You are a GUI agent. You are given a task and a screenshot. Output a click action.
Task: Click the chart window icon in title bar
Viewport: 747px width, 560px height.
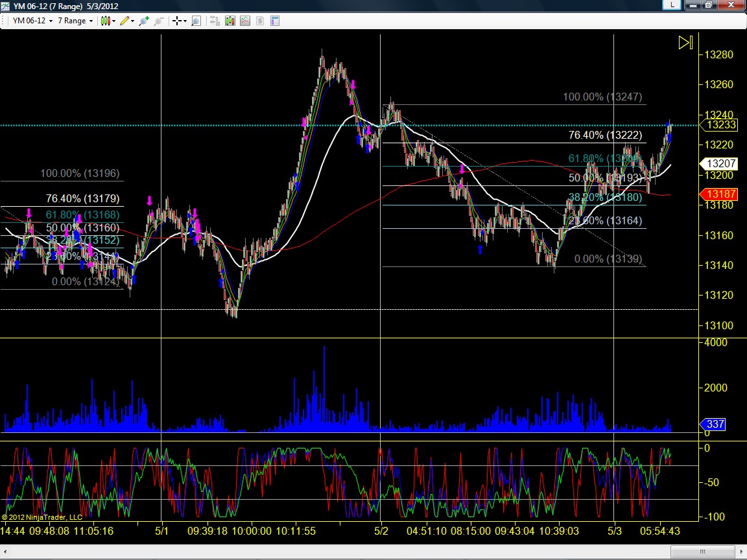pos(5,6)
